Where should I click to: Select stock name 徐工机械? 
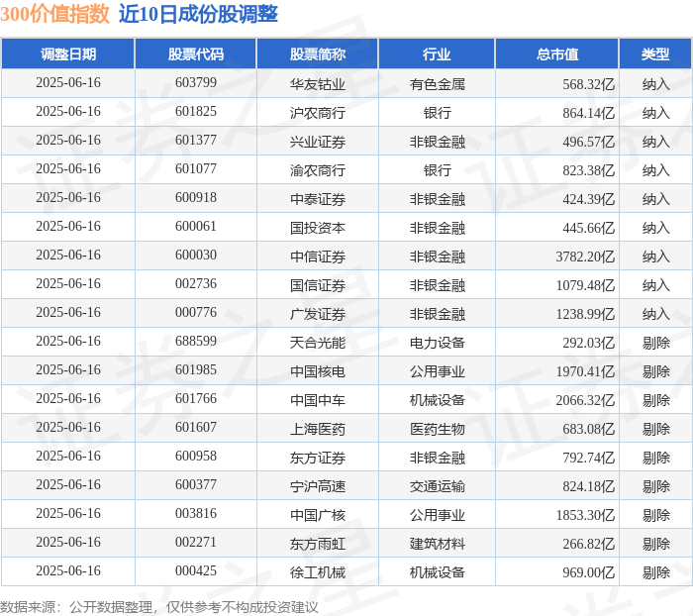[318, 572]
